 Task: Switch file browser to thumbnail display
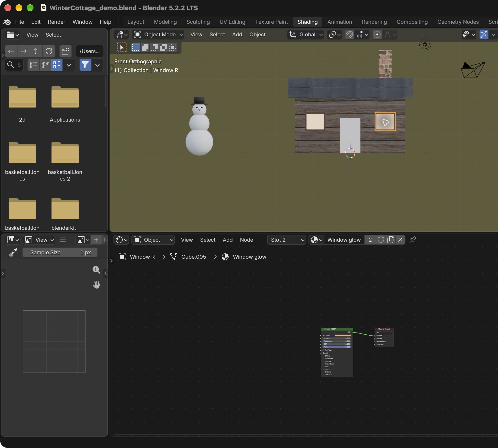(x=57, y=65)
